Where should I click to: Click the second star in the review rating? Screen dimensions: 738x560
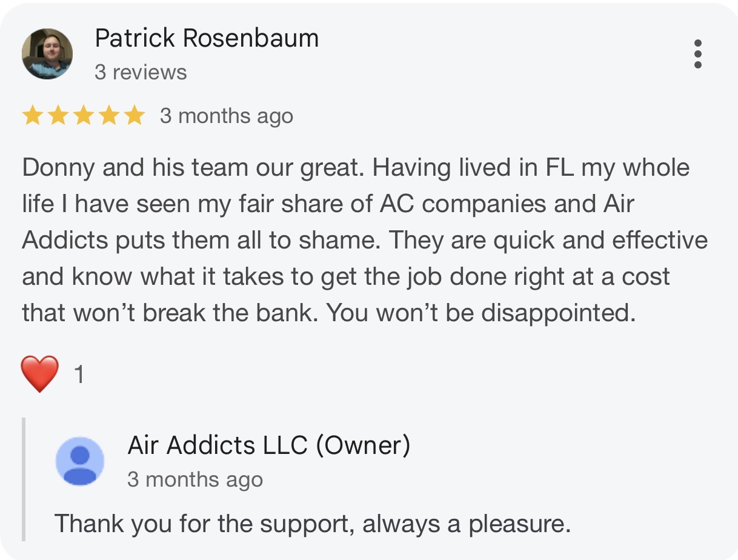pyautogui.click(x=58, y=115)
